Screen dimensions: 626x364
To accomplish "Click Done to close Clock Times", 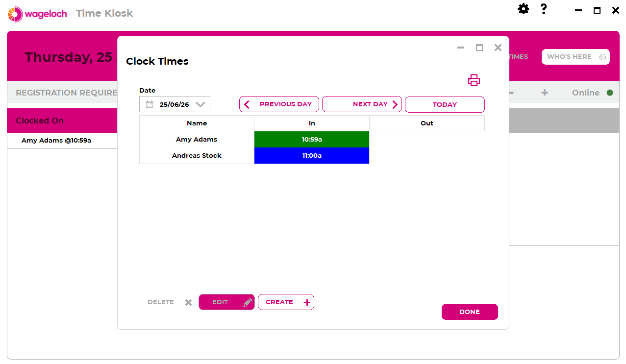I will tap(470, 312).
